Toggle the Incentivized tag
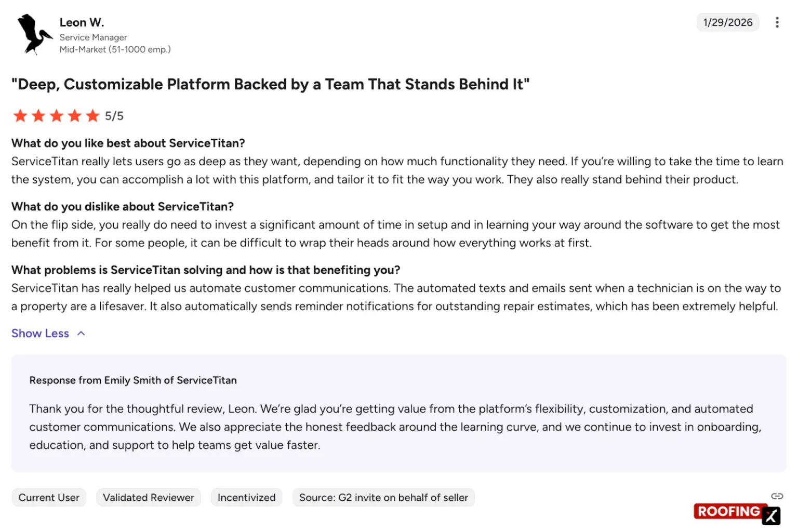 [246, 497]
